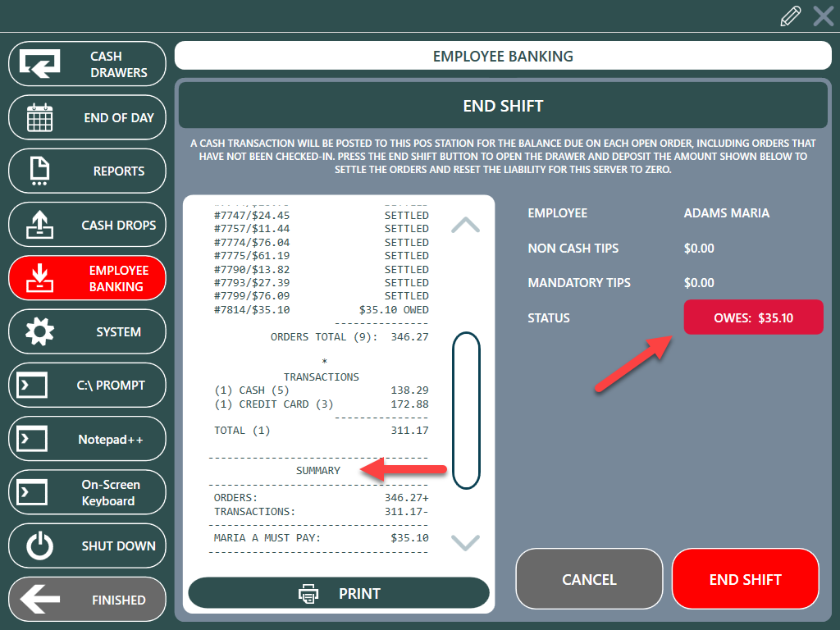
Task: Open the On-Screen Keyboard
Action: click(x=87, y=493)
